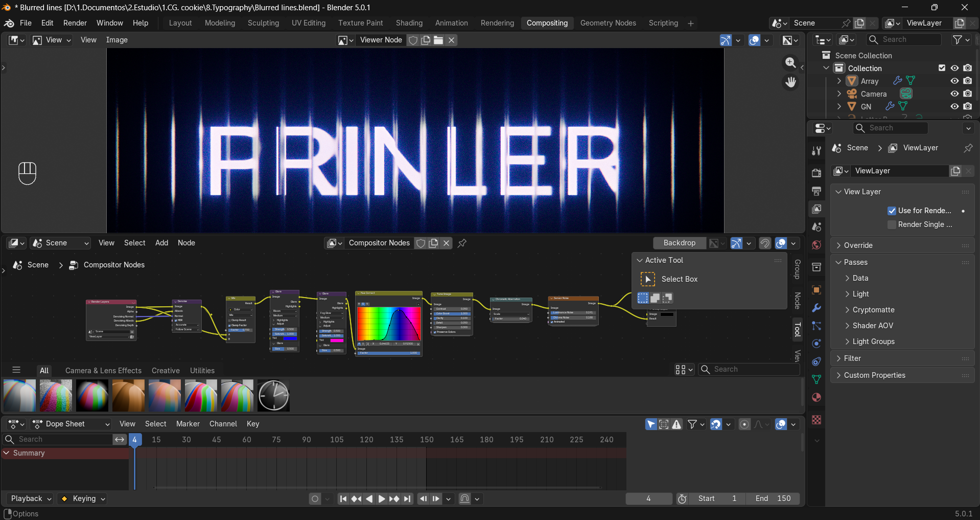
Task: Enable the Render Single Layer checkbox
Action: tap(892, 224)
